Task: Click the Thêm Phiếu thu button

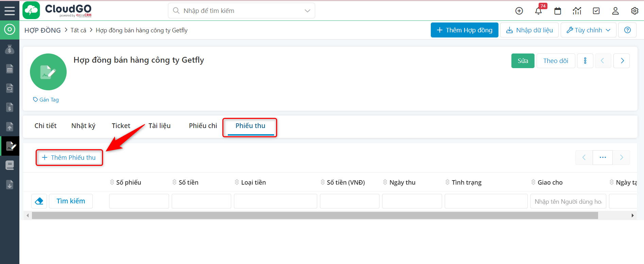Action: point(69,157)
